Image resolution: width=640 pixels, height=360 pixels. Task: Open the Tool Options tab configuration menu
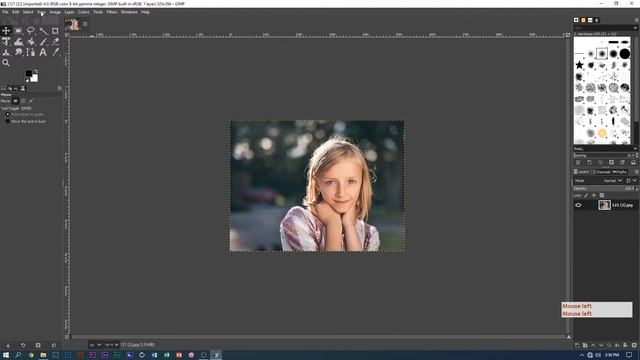click(x=60, y=88)
